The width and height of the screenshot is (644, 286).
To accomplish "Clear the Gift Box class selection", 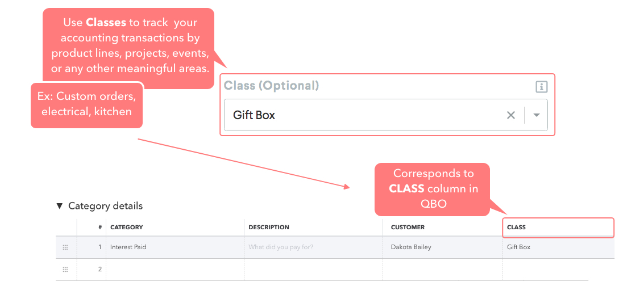I will [511, 115].
